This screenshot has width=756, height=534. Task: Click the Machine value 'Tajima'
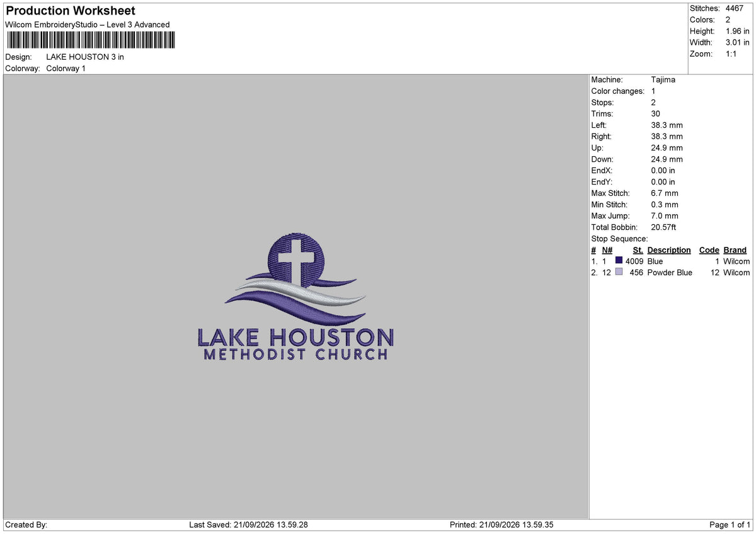[663, 80]
